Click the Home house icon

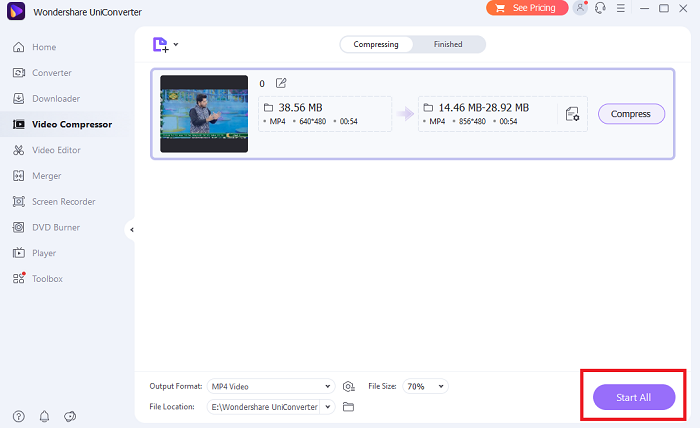18,47
